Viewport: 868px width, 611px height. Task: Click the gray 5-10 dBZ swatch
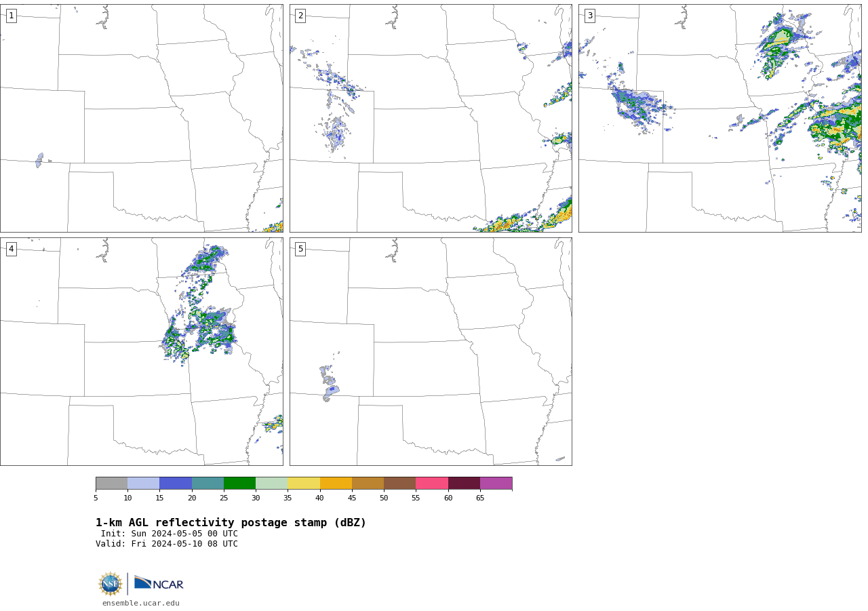(111, 483)
